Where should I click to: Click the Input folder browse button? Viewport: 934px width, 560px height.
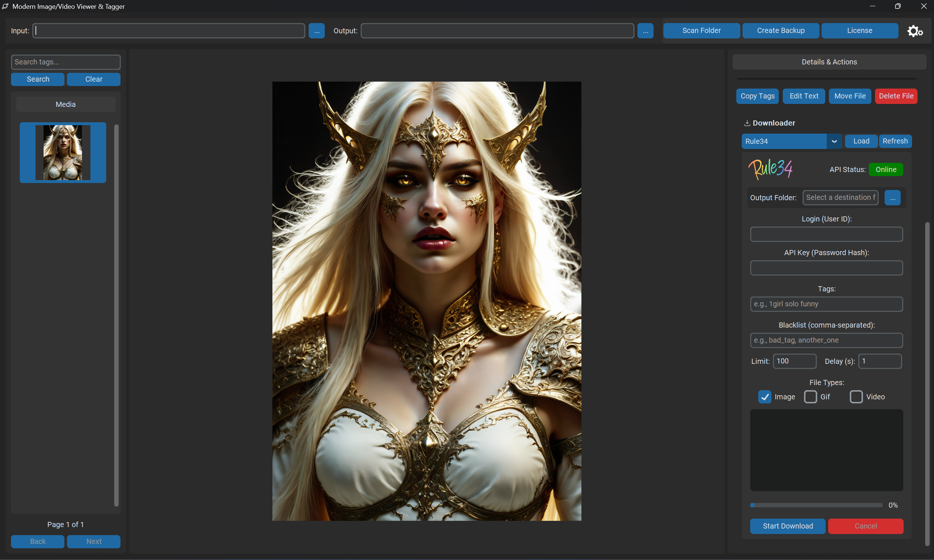[x=316, y=31]
